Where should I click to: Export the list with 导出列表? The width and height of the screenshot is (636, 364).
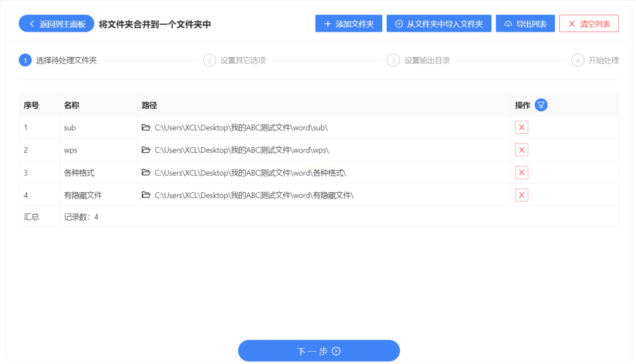(x=525, y=24)
